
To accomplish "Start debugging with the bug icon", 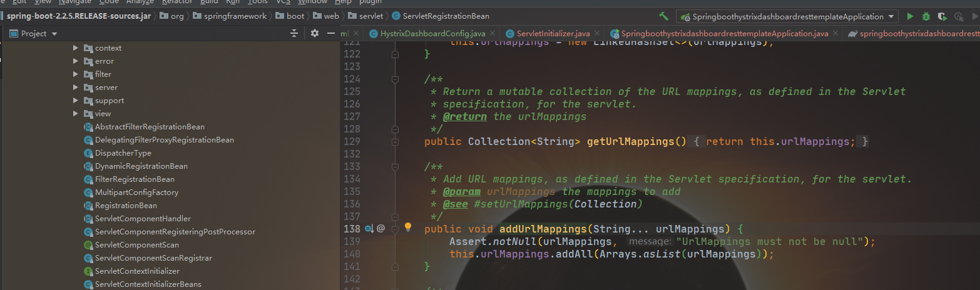I will point(926,16).
